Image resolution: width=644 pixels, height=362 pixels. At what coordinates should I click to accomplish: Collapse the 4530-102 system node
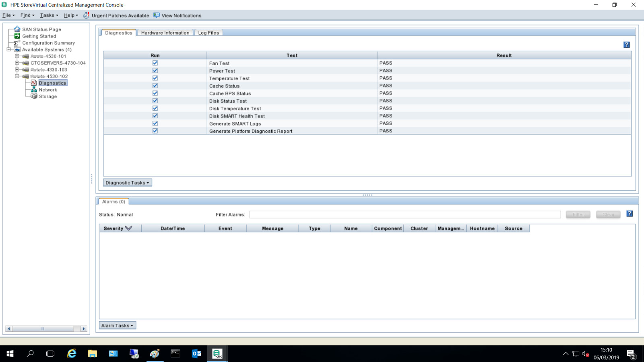[17, 76]
